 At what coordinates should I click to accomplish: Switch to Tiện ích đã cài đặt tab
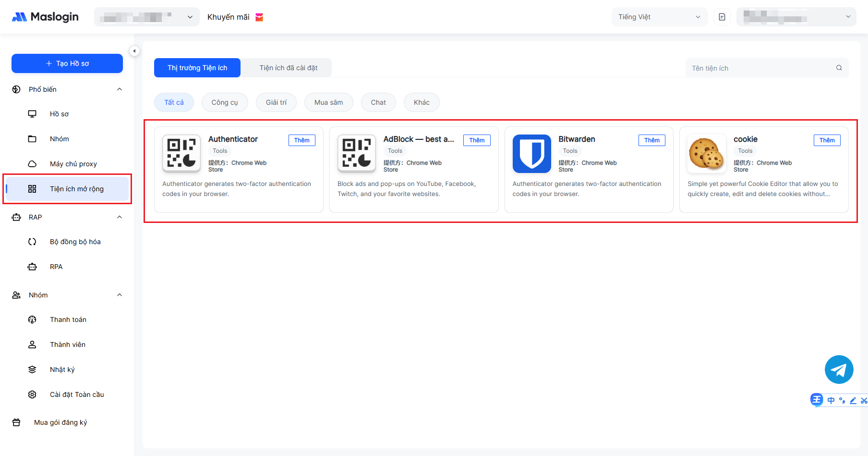pos(288,68)
